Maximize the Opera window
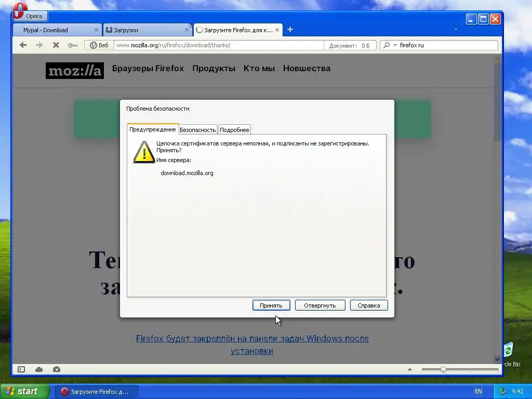Viewport: 532px width, 399px height. pyautogui.click(x=483, y=19)
